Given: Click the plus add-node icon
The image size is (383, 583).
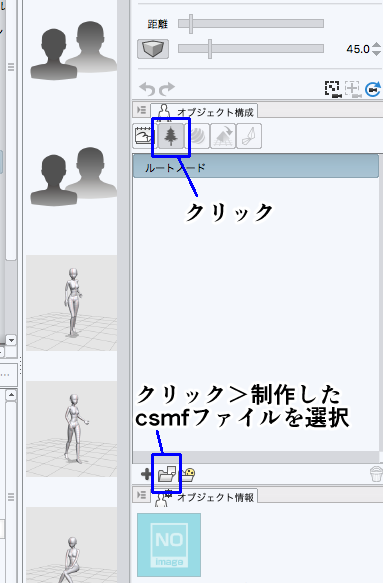Looking at the screenshot, I should click(146, 474).
